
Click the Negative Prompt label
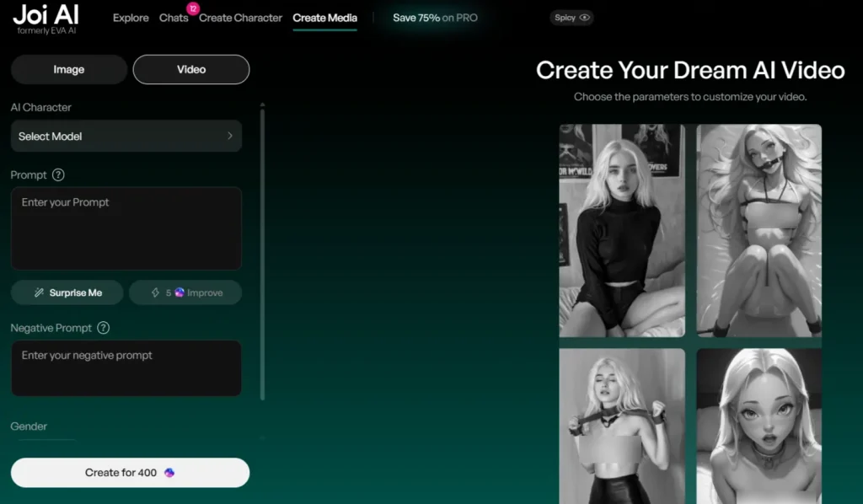tap(51, 328)
